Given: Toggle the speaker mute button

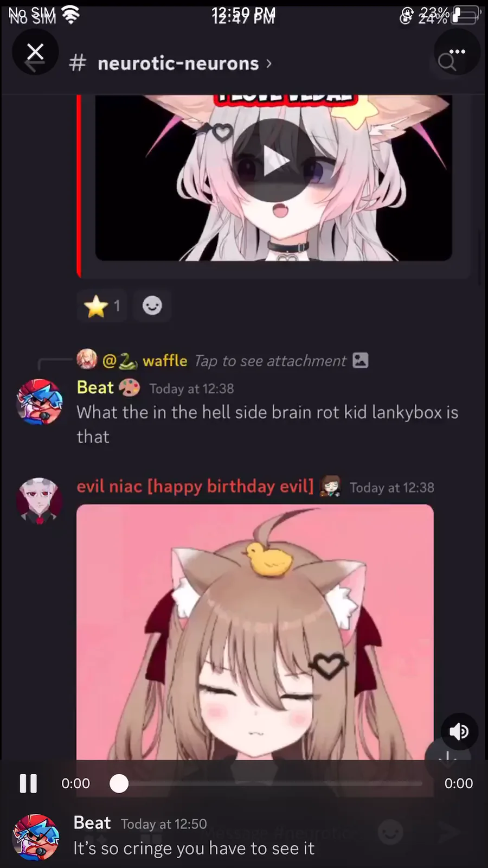Looking at the screenshot, I should (459, 731).
